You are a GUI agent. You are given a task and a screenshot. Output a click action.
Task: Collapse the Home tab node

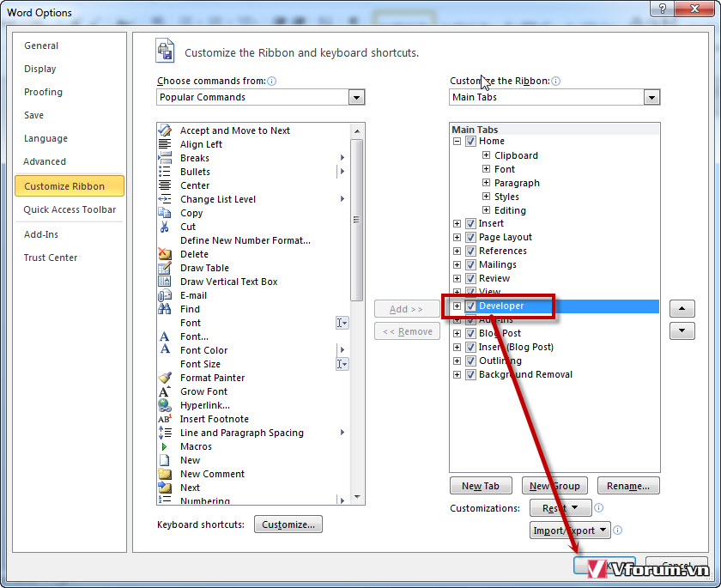point(457,141)
